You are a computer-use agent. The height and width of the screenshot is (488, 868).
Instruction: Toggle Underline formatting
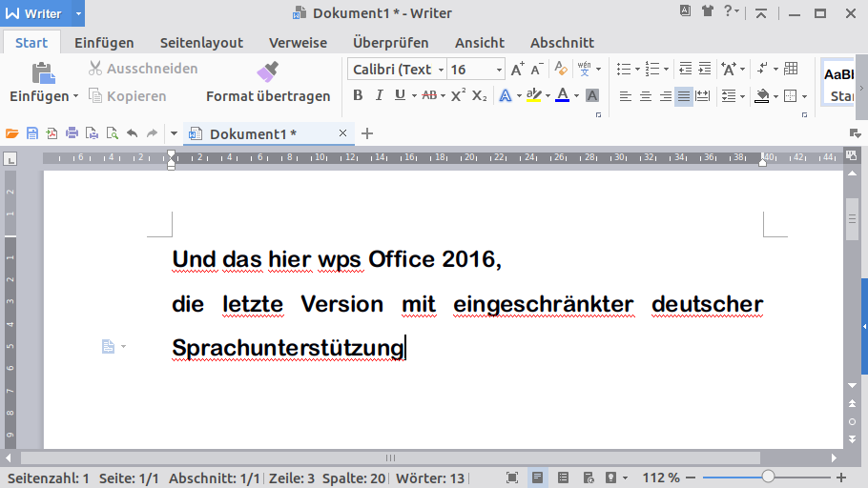click(400, 95)
